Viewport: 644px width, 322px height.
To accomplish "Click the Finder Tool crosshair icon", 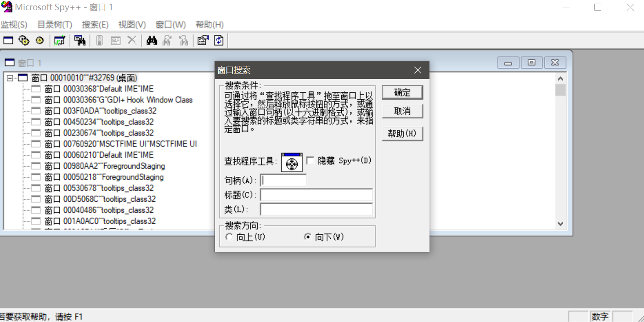I will pyautogui.click(x=292, y=163).
